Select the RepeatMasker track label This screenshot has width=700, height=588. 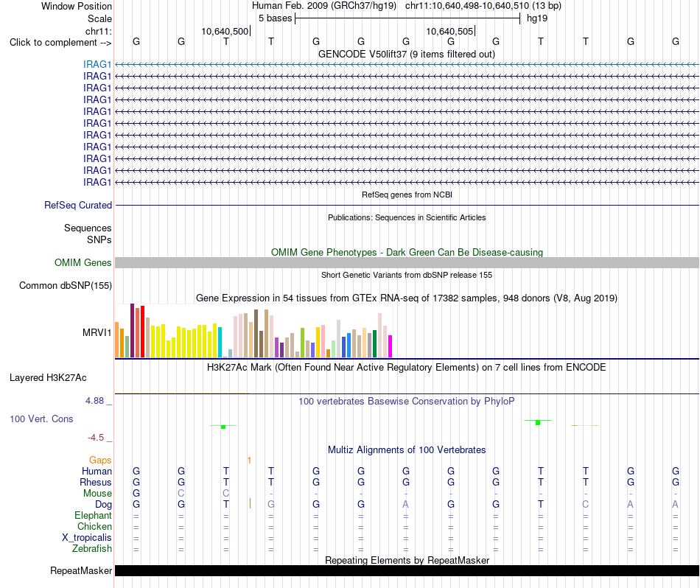[81, 570]
